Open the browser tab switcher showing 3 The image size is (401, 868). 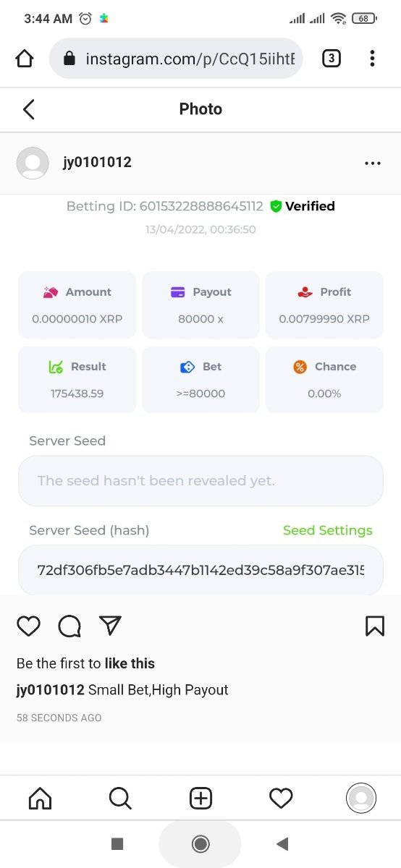331,59
